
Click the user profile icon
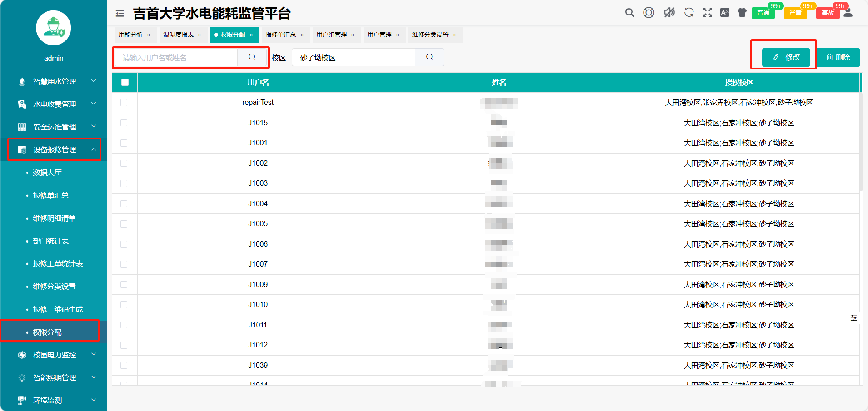848,13
